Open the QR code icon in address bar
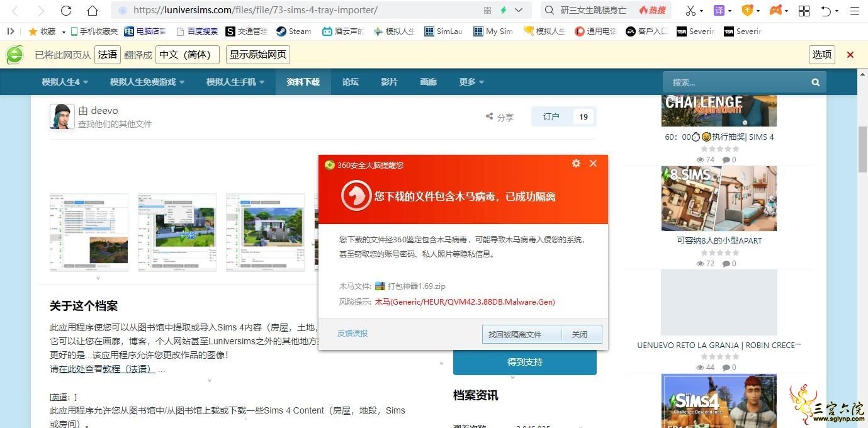This screenshot has height=428, width=868. pyautogui.click(x=488, y=10)
